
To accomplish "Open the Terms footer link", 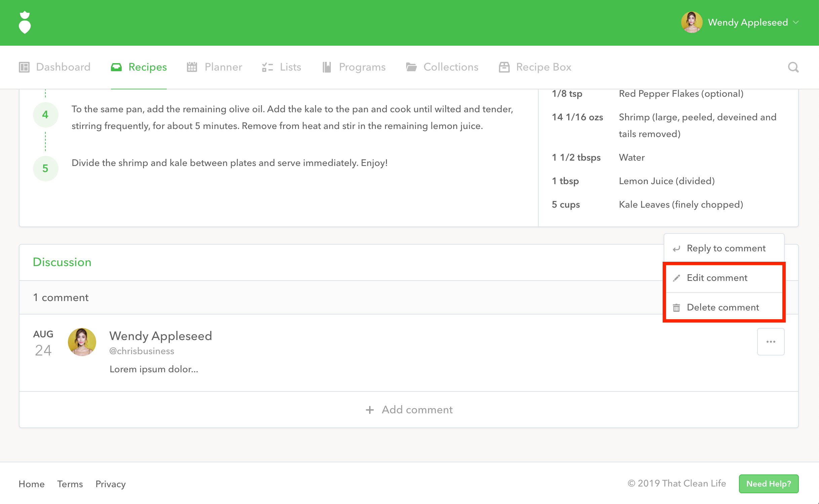I will (x=70, y=484).
